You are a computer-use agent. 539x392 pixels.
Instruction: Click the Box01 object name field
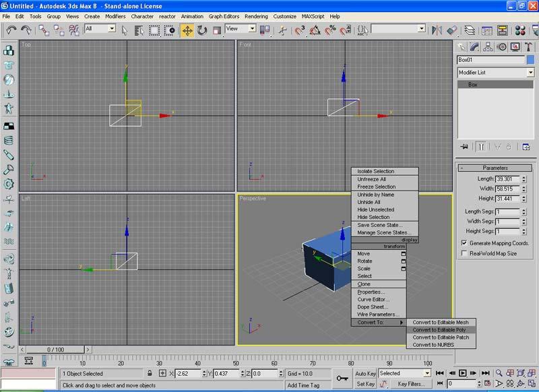(491, 60)
